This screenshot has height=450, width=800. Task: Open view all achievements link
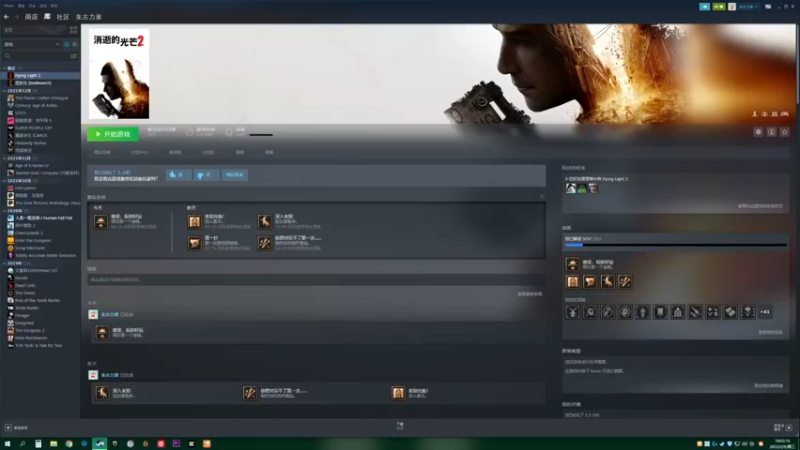pyautogui.click(x=770, y=332)
